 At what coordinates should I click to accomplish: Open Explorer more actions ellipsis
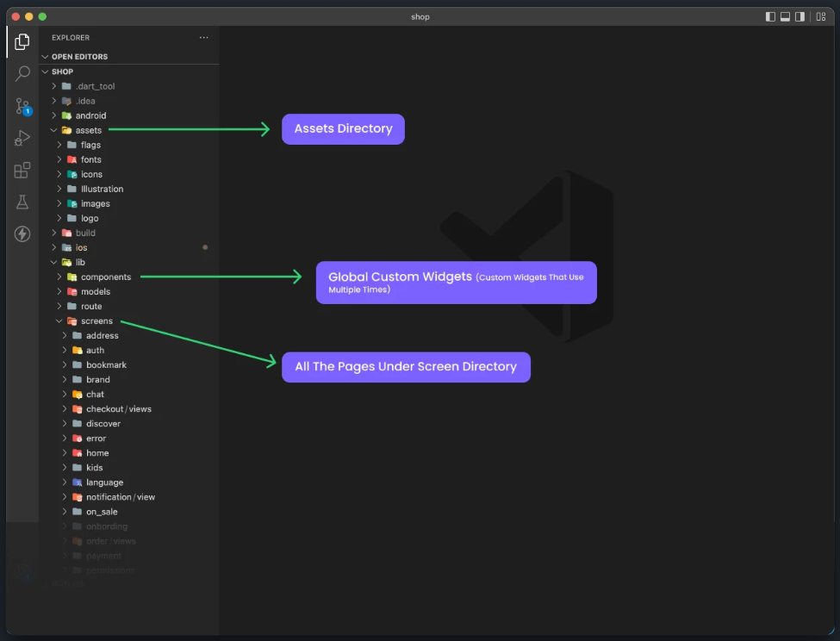coord(203,38)
